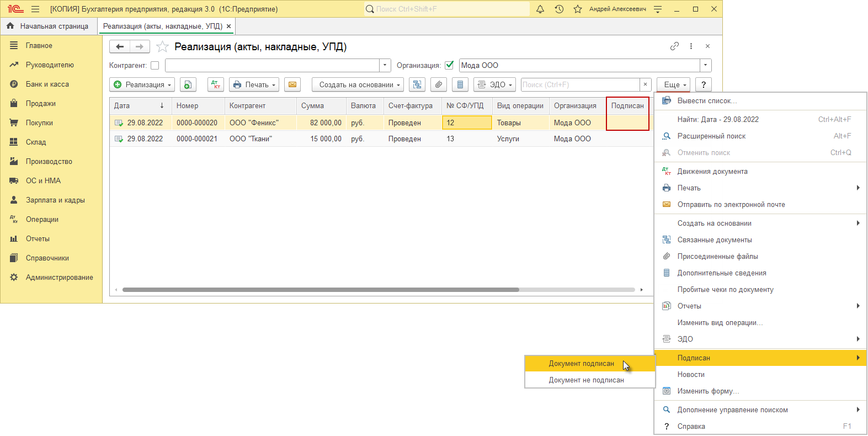The width and height of the screenshot is (868, 436).
Task: Sort list by Дата column header
Action: 140,105
